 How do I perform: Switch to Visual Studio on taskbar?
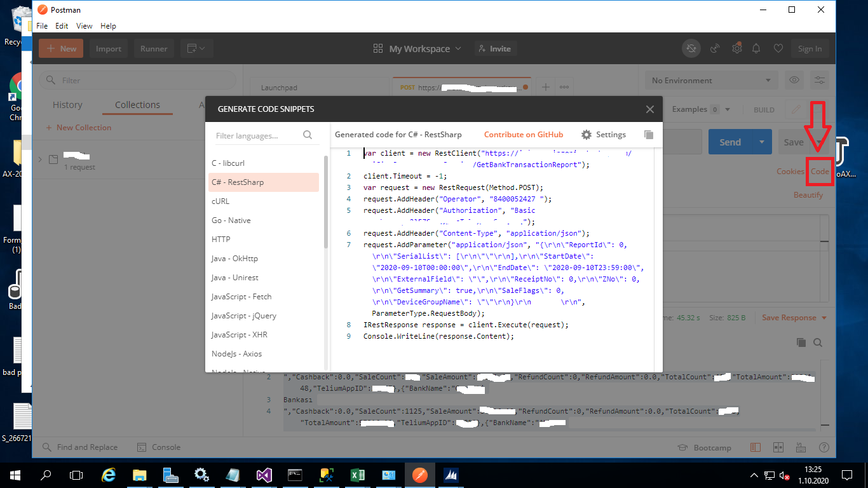264,475
